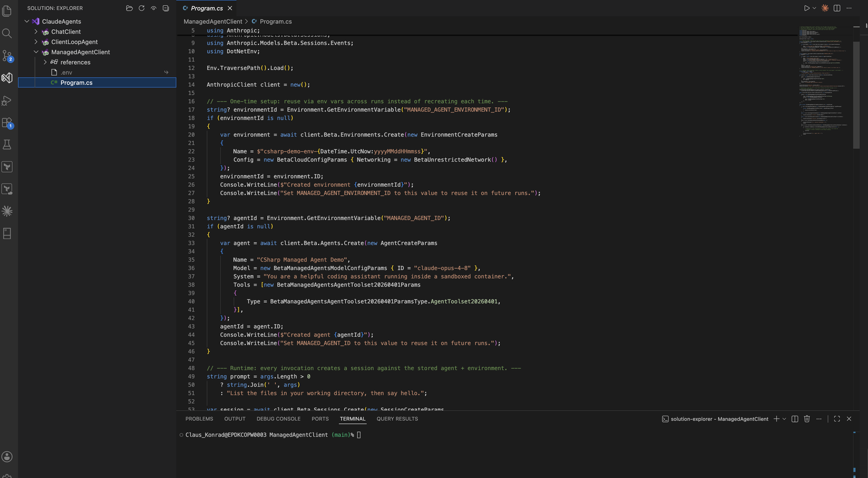Close the bottom panel
The height and width of the screenshot is (478, 868).
pyautogui.click(x=849, y=419)
